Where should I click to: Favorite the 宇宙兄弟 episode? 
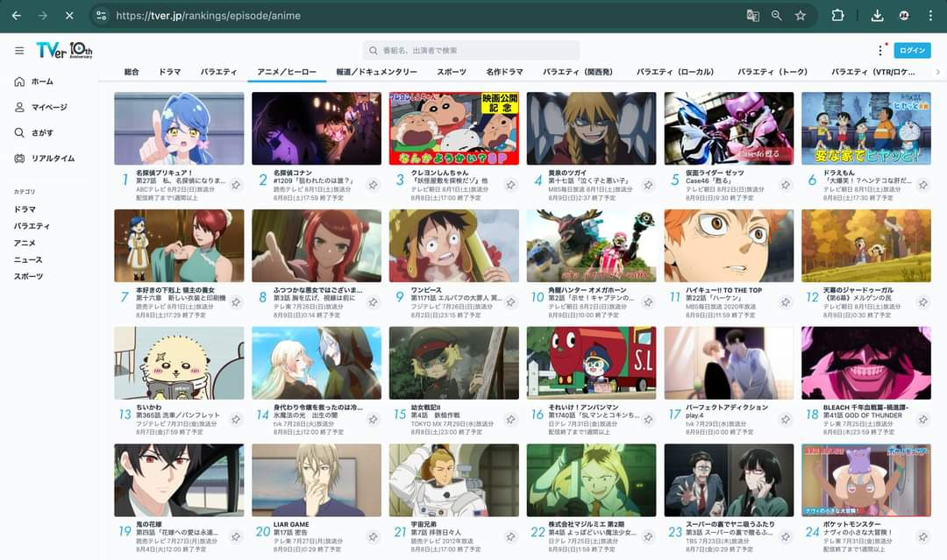pyautogui.click(x=511, y=535)
